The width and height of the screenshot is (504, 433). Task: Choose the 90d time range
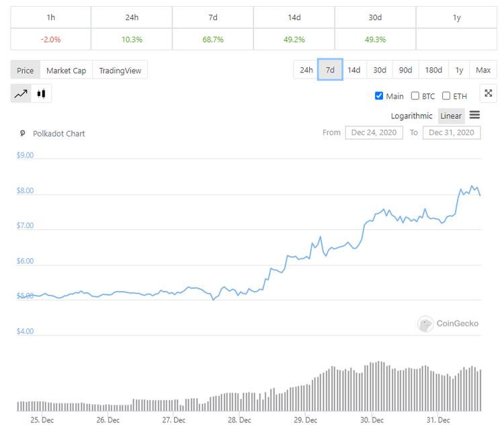[x=405, y=70]
